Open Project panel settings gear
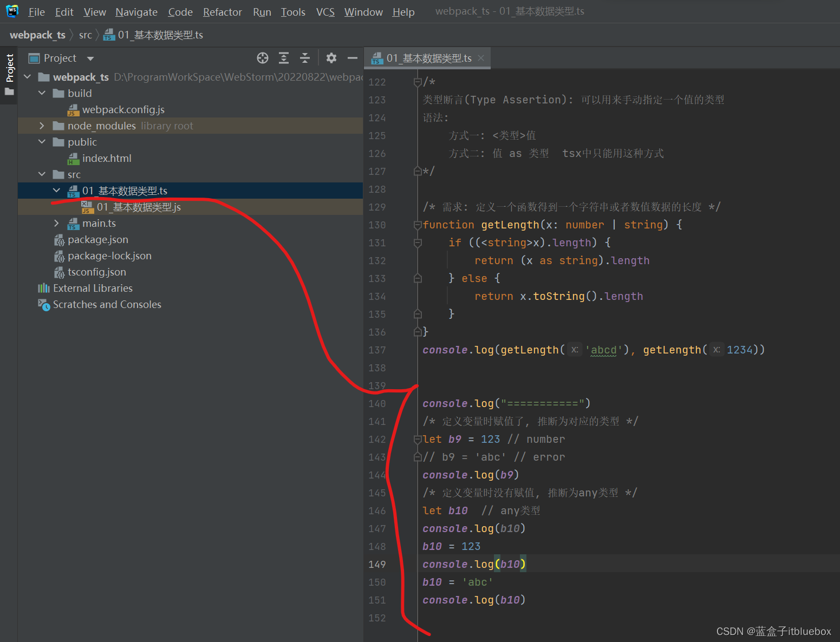This screenshot has width=840, height=642. tap(331, 58)
